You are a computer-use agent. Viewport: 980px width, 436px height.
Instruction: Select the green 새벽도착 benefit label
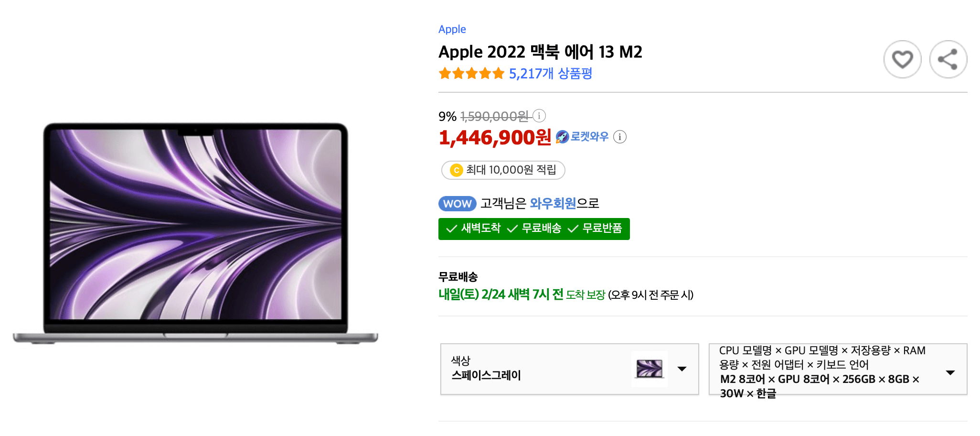coord(473,229)
